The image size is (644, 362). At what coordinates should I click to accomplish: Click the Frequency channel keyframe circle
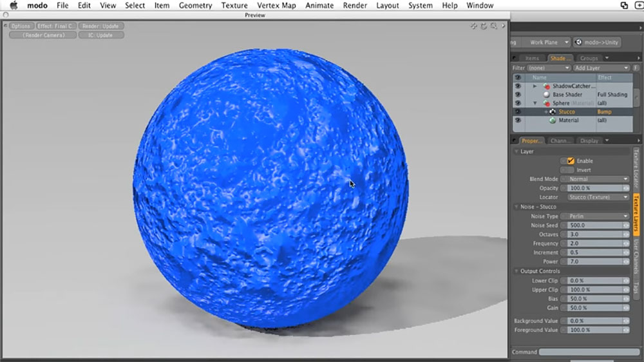[x=563, y=243]
